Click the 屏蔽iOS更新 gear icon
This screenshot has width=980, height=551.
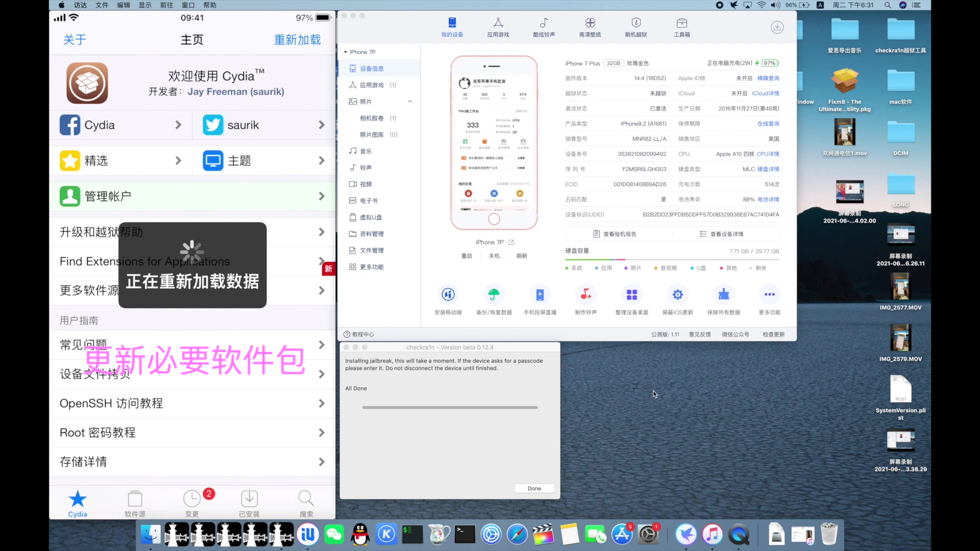pos(678,294)
